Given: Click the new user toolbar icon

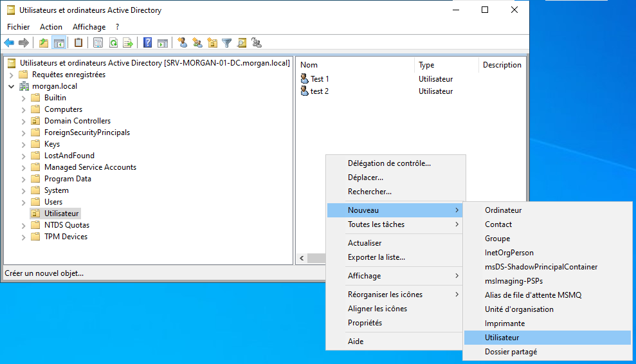Looking at the screenshot, I should click(x=183, y=43).
